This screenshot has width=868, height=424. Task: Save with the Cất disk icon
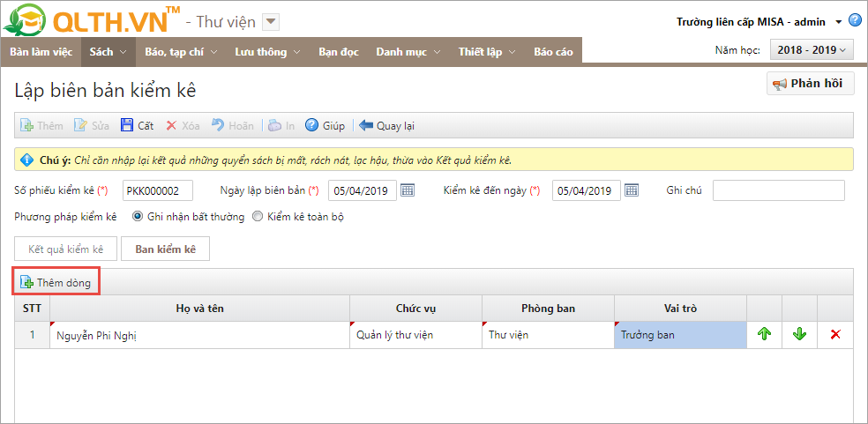point(127,126)
